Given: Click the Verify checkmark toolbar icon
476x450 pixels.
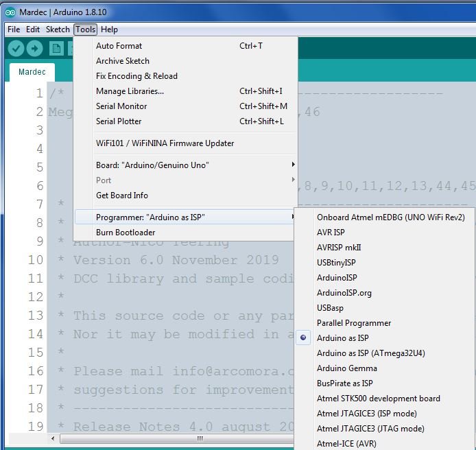Looking at the screenshot, I should (x=16, y=49).
